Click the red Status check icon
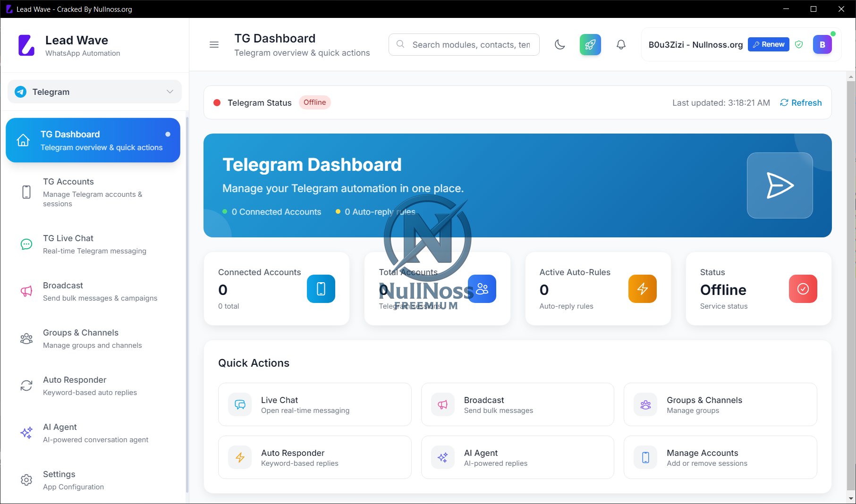856x504 pixels. (x=803, y=289)
